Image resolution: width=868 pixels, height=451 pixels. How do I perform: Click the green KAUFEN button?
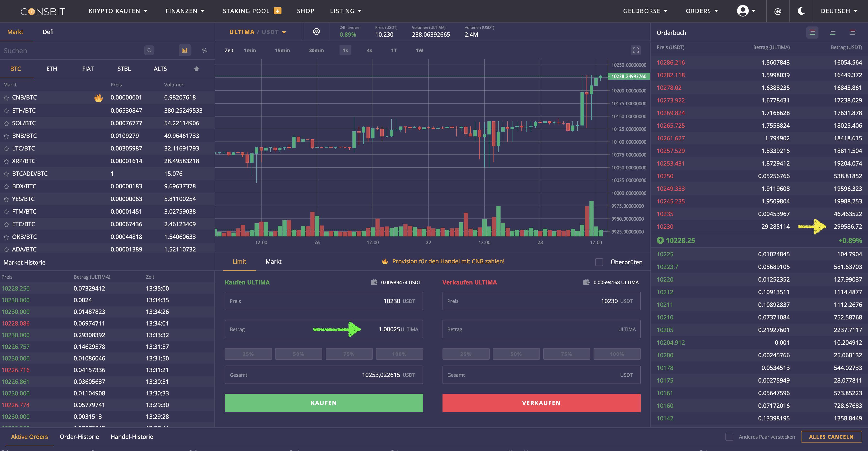pyautogui.click(x=323, y=403)
